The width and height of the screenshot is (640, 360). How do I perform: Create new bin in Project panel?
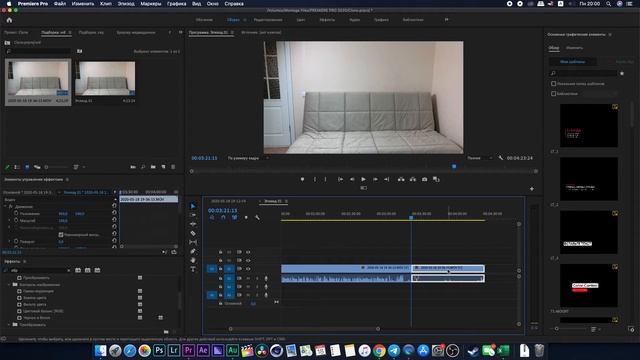(x=153, y=167)
